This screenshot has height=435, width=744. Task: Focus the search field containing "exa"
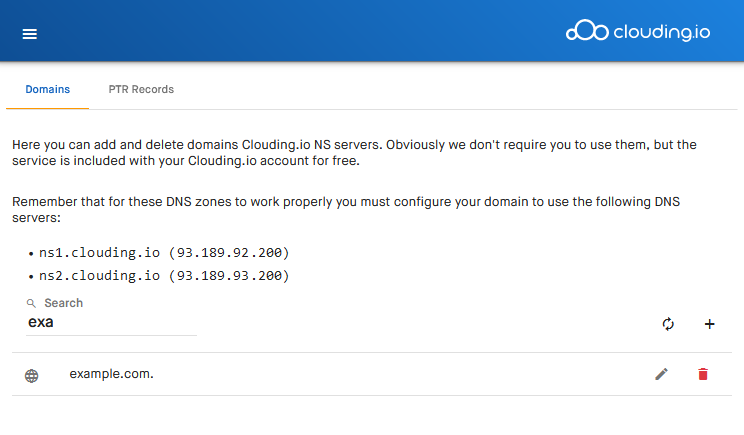111,323
